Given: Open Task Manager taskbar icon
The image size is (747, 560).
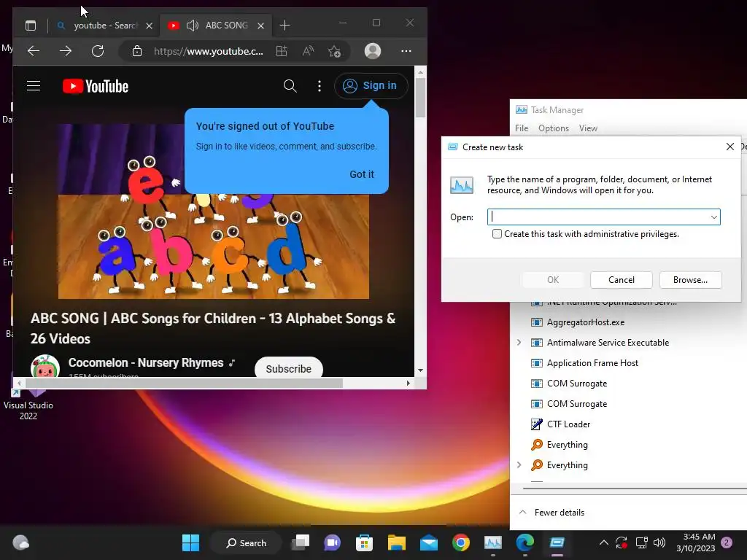Looking at the screenshot, I should [x=493, y=542].
